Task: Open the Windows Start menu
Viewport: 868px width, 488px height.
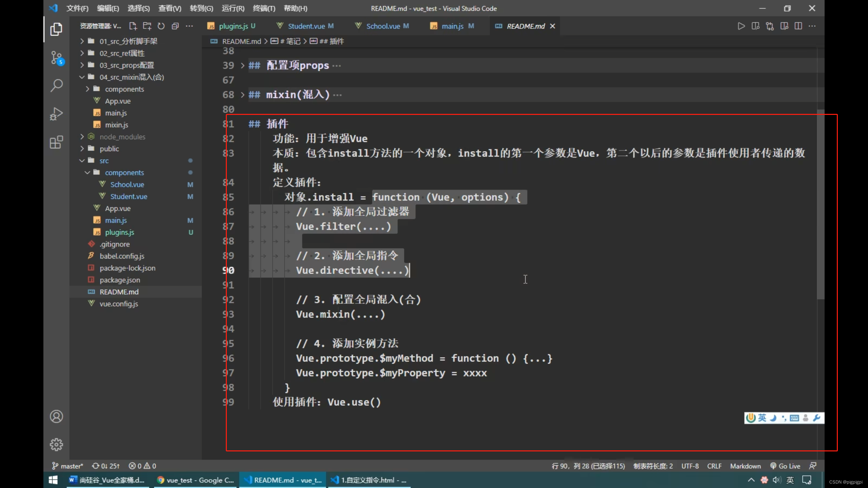Action: click(x=53, y=480)
